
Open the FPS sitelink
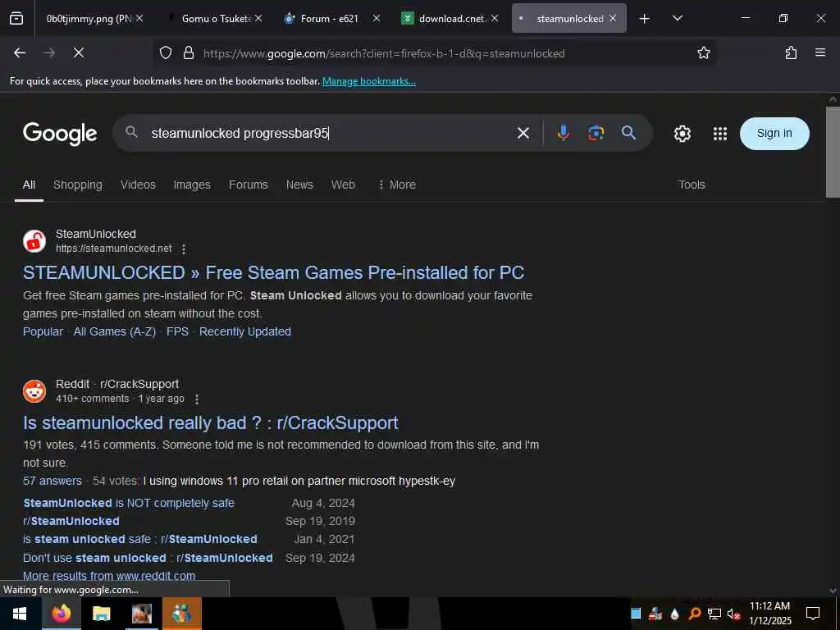tap(177, 331)
